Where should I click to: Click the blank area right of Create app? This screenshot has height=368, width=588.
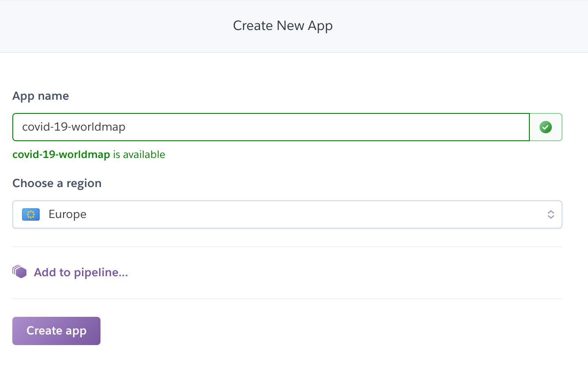309,331
